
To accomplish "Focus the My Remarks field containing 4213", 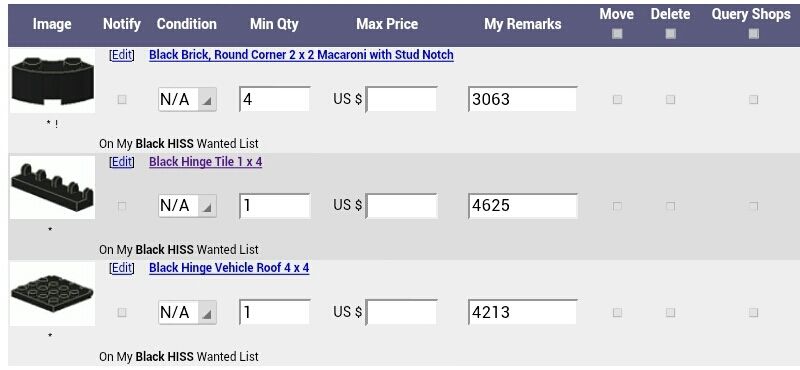I will (522, 312).
